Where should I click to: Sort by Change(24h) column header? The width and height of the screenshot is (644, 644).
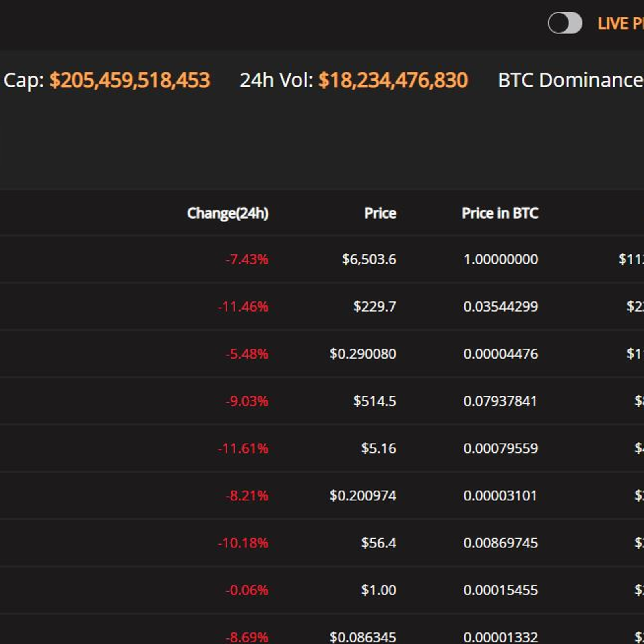pos(228,213)
